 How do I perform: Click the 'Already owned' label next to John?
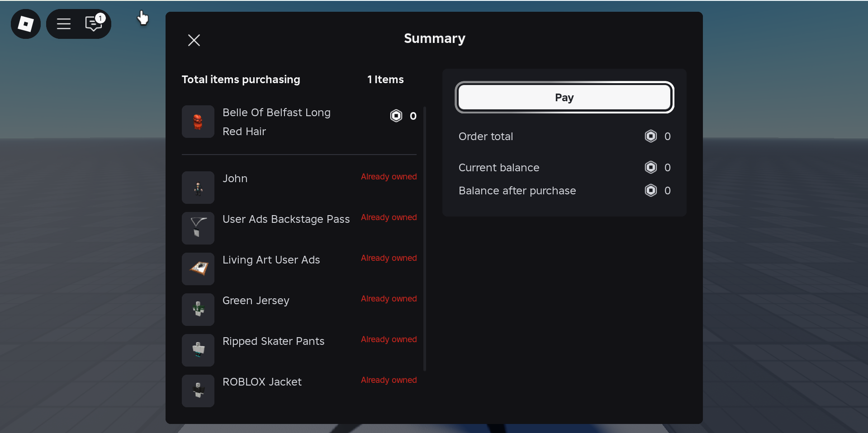click(389, 176)
